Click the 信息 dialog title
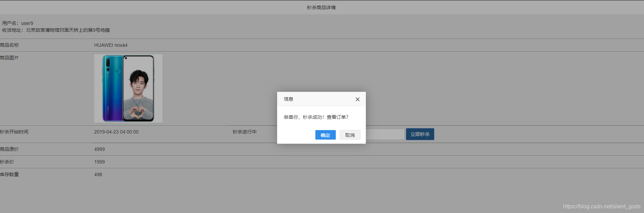 (288, 99)
